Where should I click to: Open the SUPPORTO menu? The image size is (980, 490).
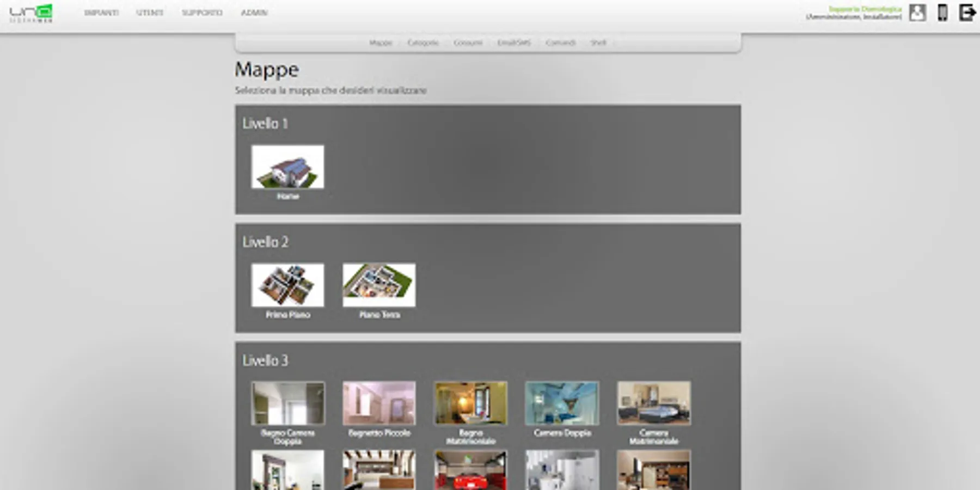(x=202, y=13)
